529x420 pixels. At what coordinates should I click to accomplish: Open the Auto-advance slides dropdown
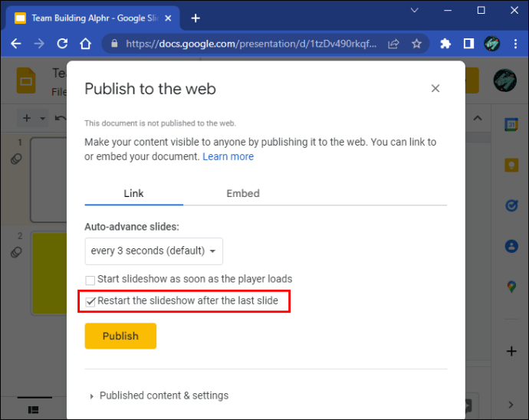[x=154, y=251]
